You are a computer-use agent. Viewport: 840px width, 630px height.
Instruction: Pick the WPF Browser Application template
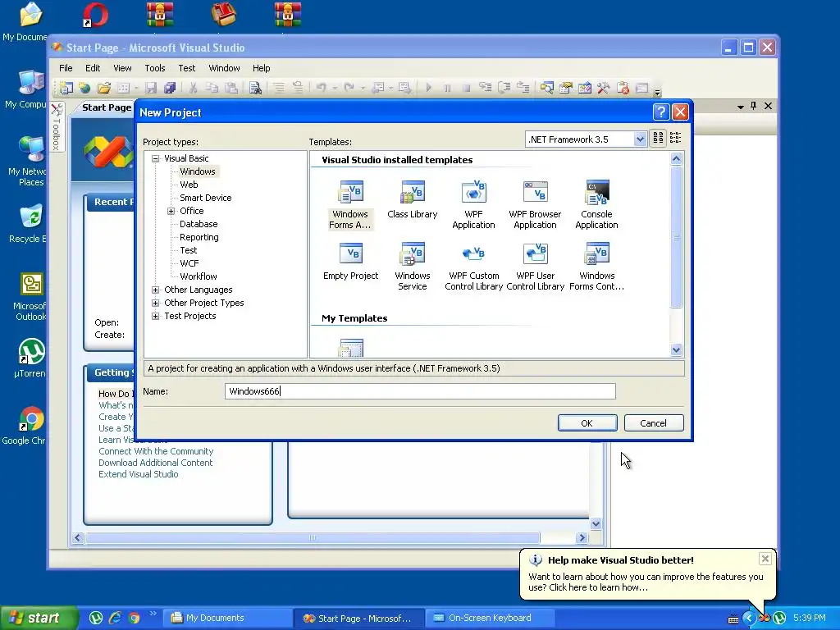tap(535, 204)
